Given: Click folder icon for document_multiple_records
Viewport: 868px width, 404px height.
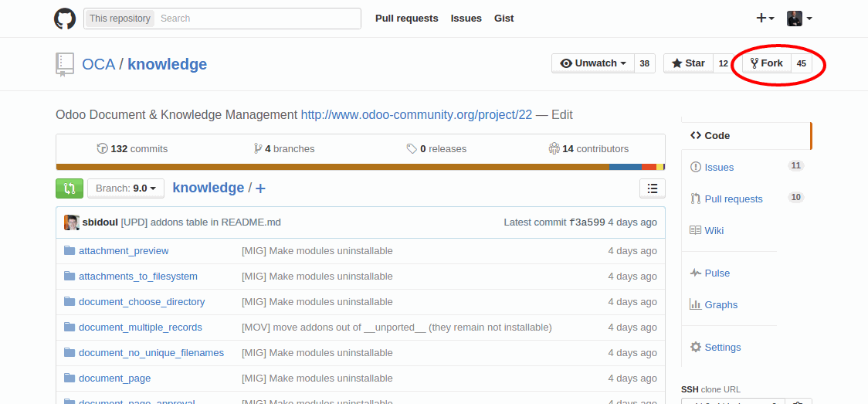Looking at the screenshot, I should pos(70,327).
